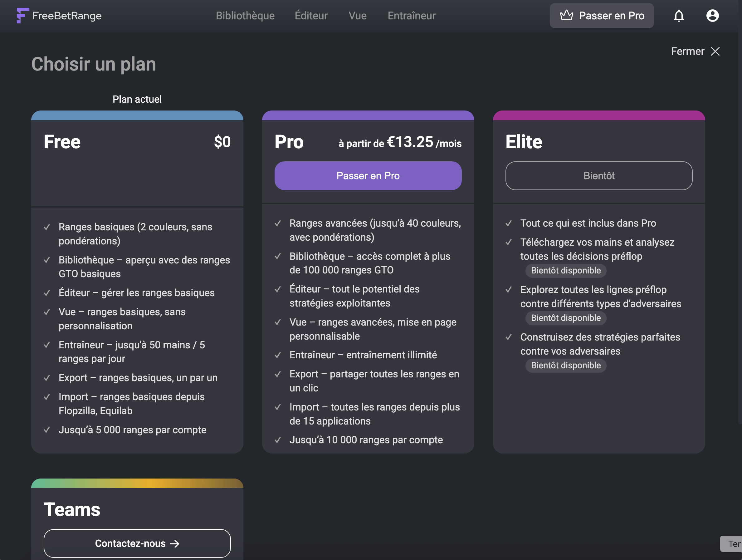Go to the Éditeur section
The height and width of the screenshot is (560, 742).
click(x=311, y=16)
